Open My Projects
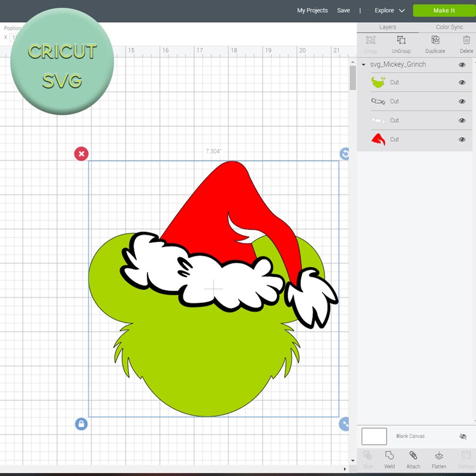This screenshot has width=476, height=476. point(312,10)
